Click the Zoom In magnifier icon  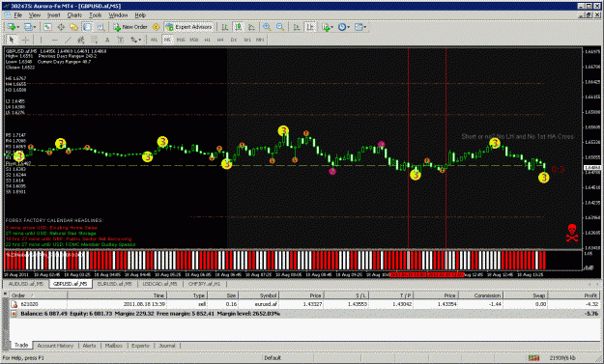point(267,27)
